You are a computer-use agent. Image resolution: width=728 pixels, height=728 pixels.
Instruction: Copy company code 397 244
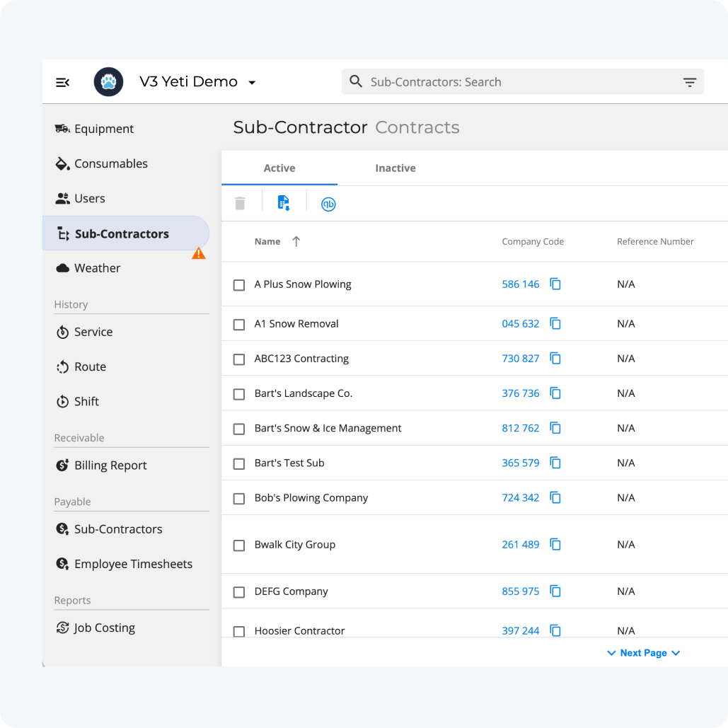[555, 630]
